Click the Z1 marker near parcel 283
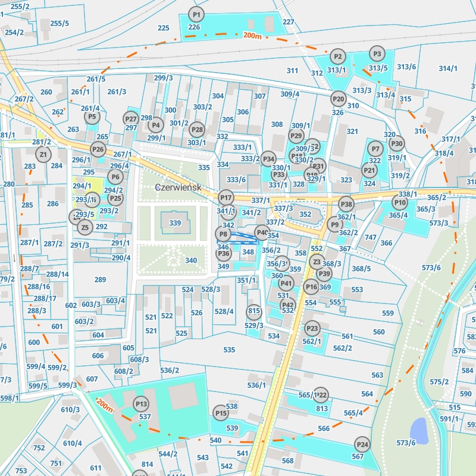The image size is (476, 476). [x=43, y=155]
